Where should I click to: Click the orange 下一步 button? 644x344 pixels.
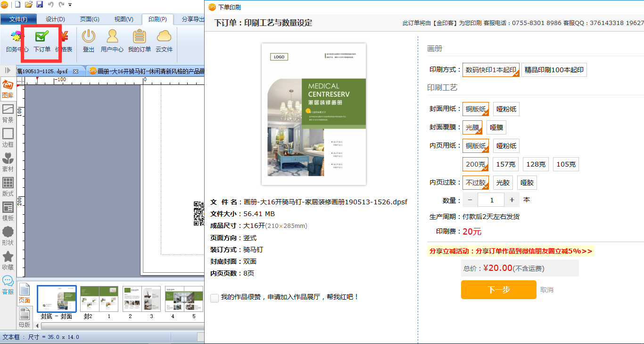point(499,290)
